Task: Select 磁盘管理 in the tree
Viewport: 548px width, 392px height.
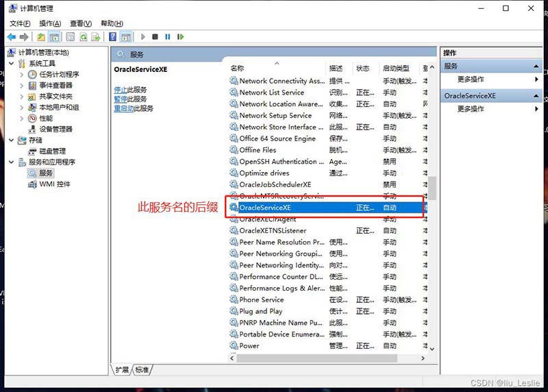Action: 52,151
